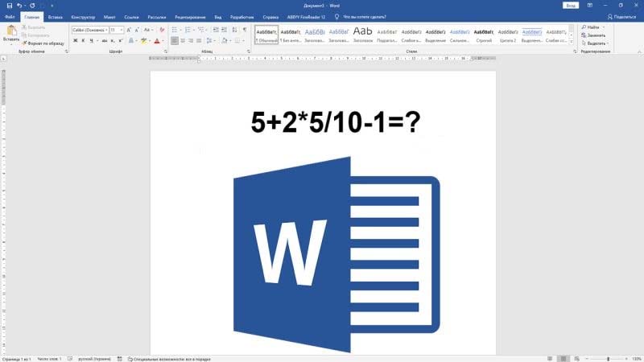Click Число слов word count in status bar
644x362 pixels.
click(49, 359)
